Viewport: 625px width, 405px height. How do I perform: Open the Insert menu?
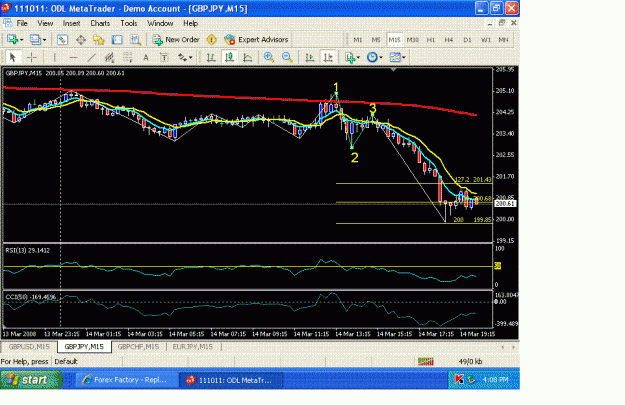[71, 23]
